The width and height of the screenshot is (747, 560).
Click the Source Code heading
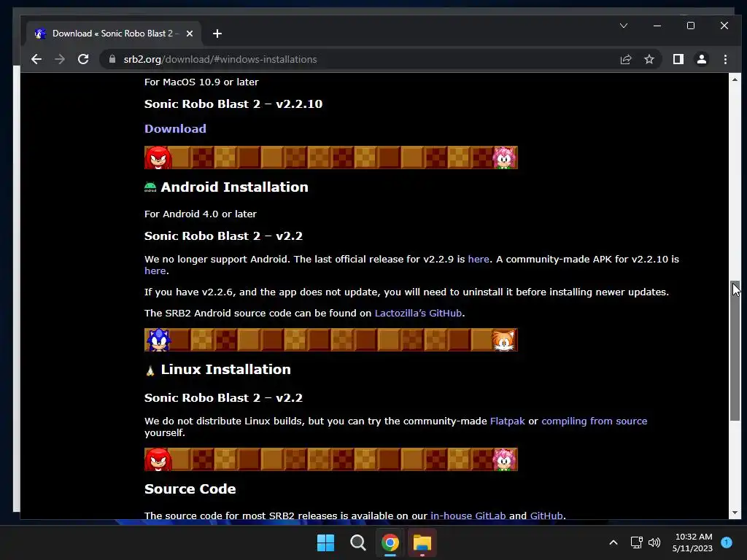pos(190,489)
